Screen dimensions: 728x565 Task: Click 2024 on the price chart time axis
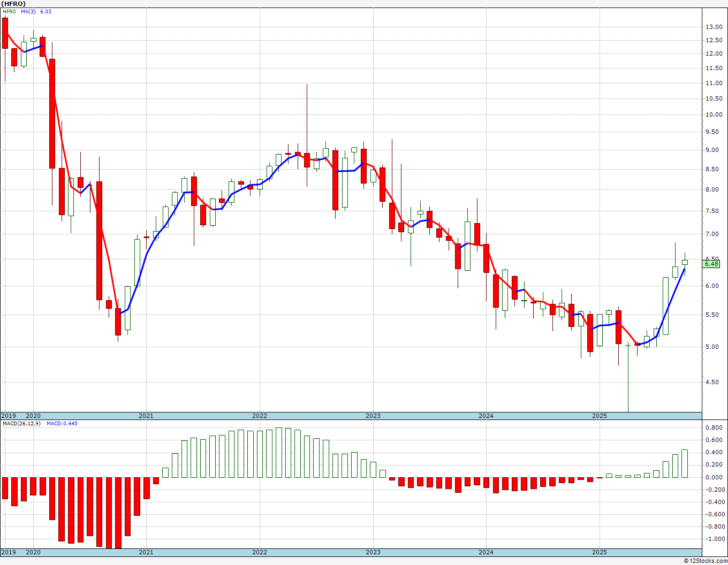click(x=486, y=416)
